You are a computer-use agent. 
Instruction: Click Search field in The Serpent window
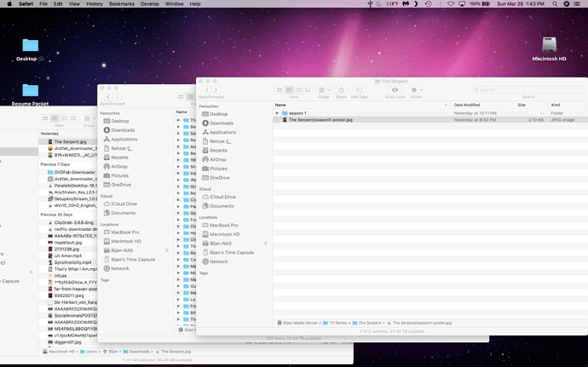528,90
